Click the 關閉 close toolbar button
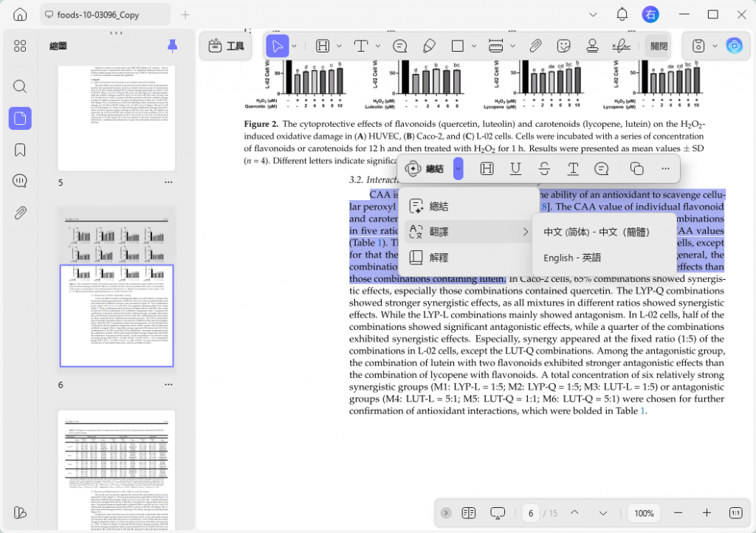Screen dimensions: 756x533 click(x=659, y=47)
